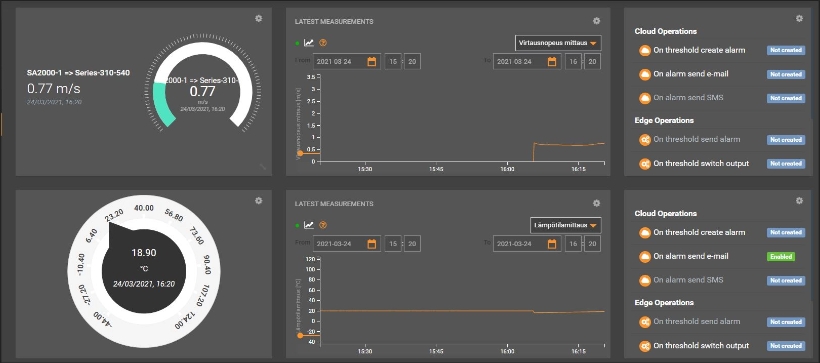Image resolution: width=820 pixels, height=363 pixels.
Task: Click 'Not created' badge for 'On alarm send SMS' beside °C chart
Action: [786, 280]
